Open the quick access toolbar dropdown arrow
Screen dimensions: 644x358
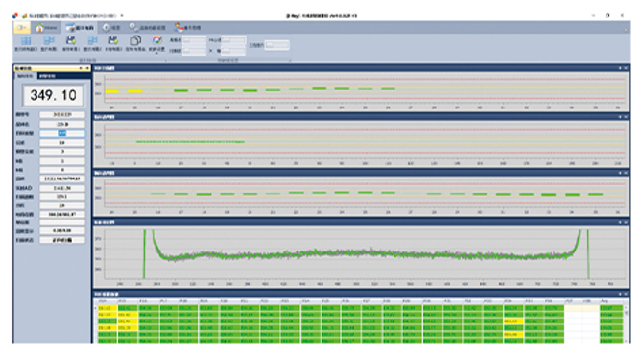pos(122,15)
